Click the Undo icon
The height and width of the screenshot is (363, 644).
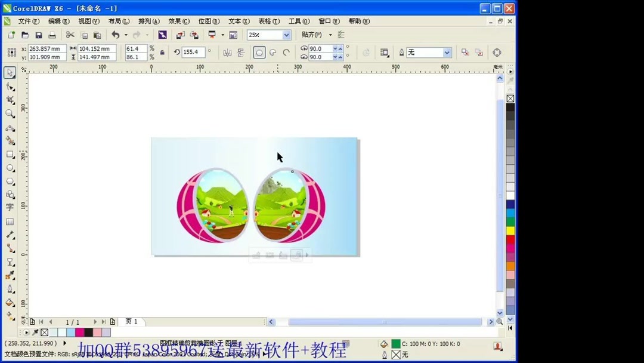tap(115, 35)
